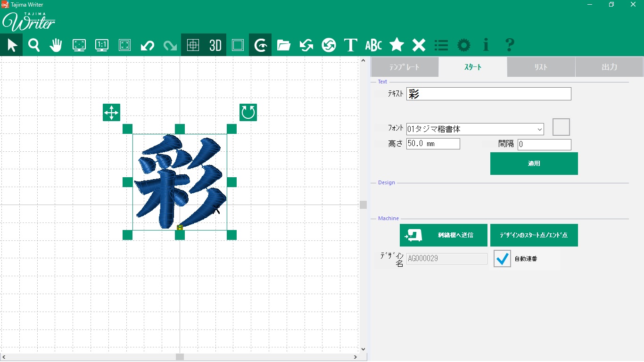Click the horizontal scrollbar thumb
Image resolution: width=644 pixels, height=362 pixels.
coord(180,357)
